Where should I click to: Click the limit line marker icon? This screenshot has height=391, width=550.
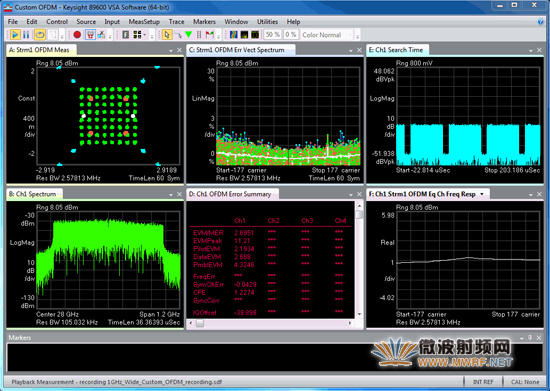210,35
